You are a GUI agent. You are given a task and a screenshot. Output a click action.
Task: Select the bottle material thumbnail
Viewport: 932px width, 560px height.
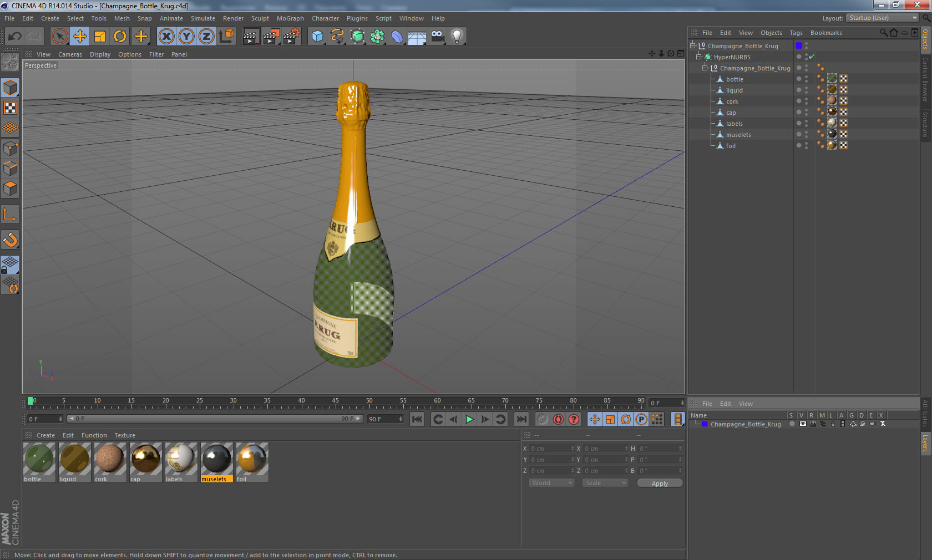coord(39,459)
